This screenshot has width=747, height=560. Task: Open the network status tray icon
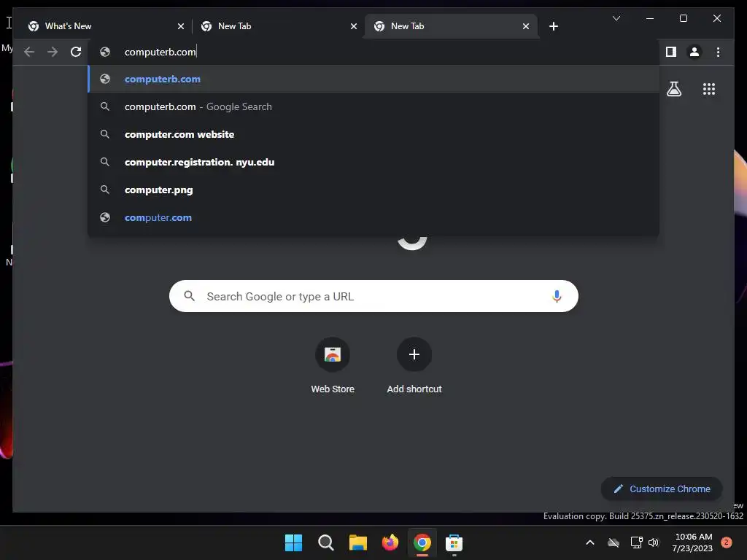coord(636,542)
